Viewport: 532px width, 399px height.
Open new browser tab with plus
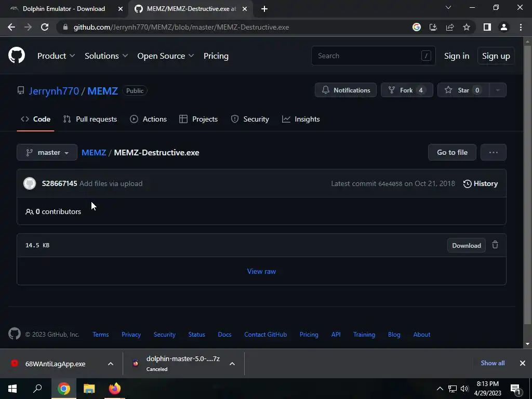coord(264,9)
